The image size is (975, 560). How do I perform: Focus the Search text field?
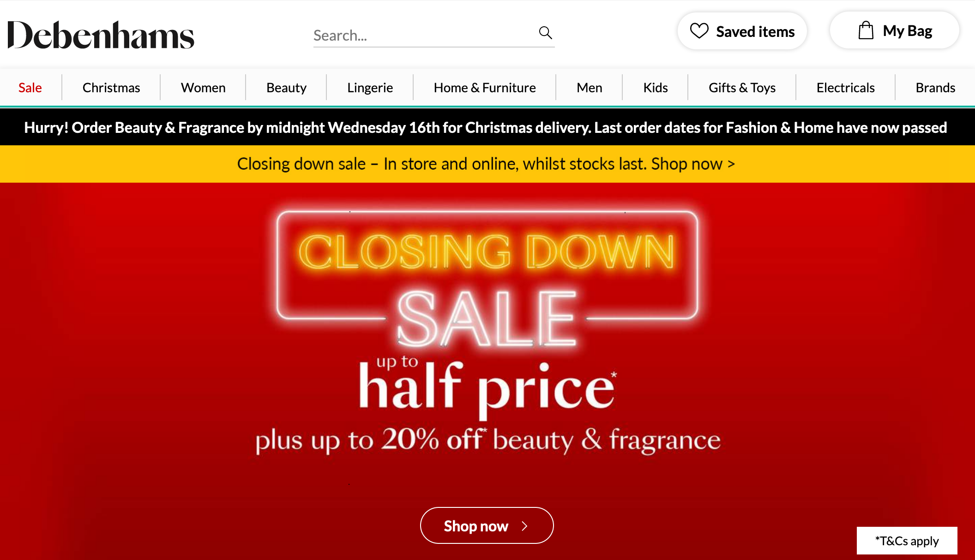pos(425,35)
